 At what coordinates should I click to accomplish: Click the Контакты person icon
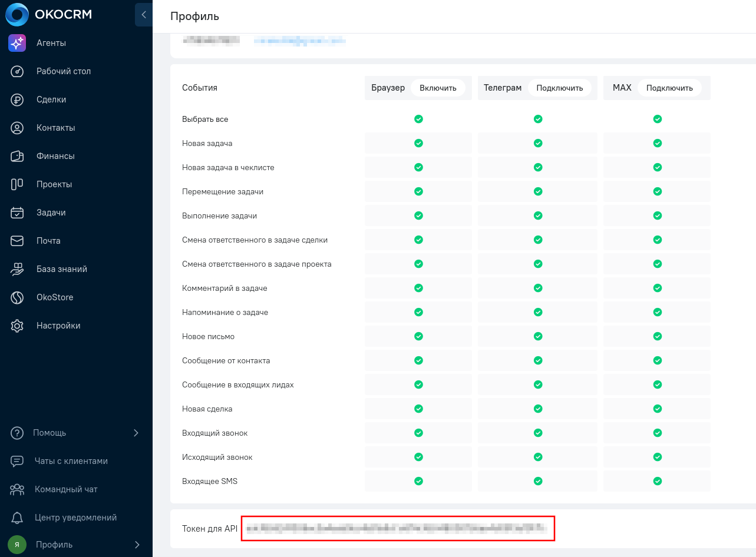[17, 128]
